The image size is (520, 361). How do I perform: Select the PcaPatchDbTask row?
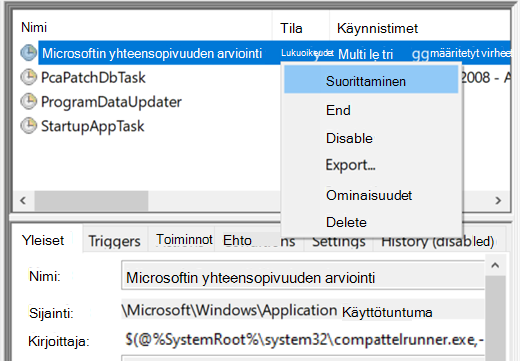coord(93,77)
